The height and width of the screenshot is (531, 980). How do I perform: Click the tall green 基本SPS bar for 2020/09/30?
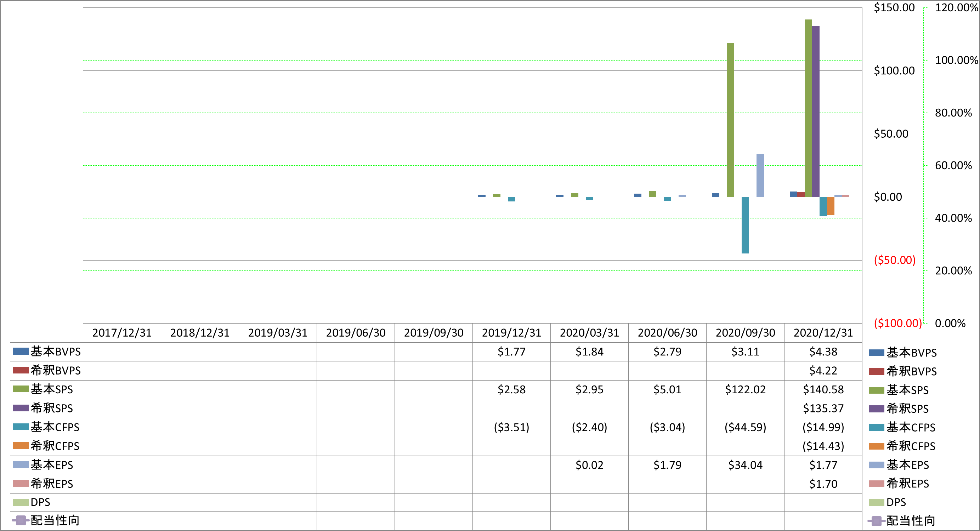pos(730,120)
